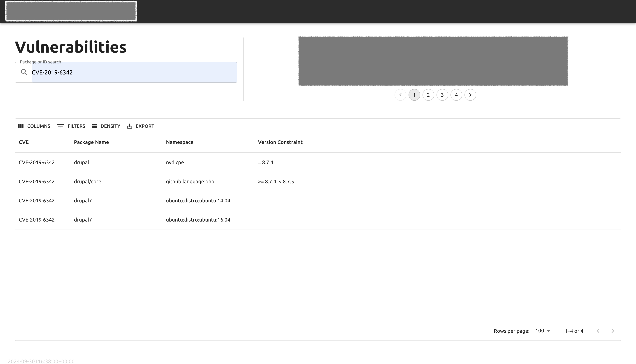636x364 pixels.
Task: Click CVE-2019-6342 in the ubuntu 16.04 row
Action: pyautogui.click(x=37, y=220)
